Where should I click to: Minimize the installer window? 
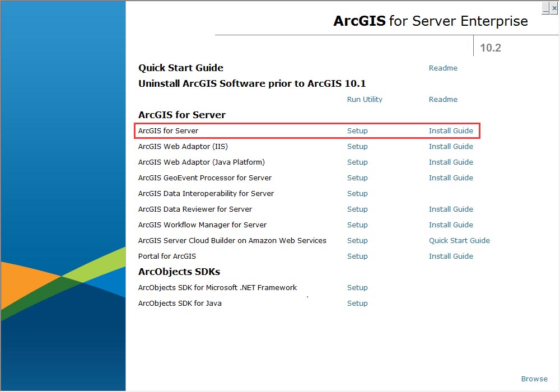click(545, 8)
